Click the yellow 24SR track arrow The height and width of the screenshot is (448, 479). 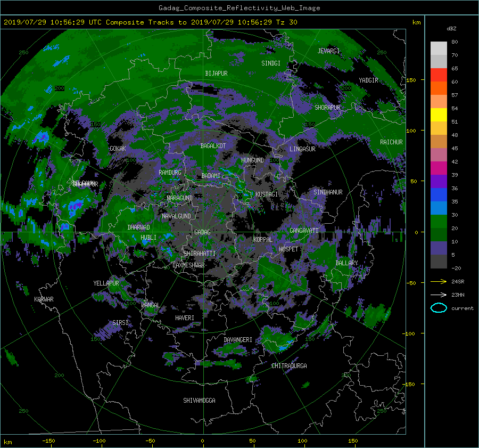(x=439, y=281)
